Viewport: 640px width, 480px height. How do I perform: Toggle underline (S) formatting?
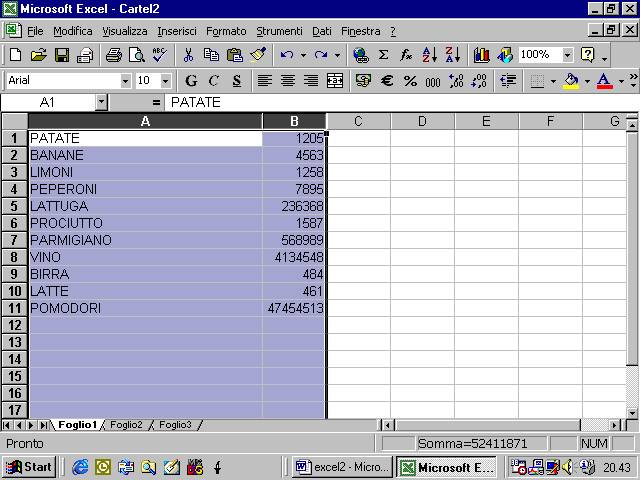click(236, 81)
